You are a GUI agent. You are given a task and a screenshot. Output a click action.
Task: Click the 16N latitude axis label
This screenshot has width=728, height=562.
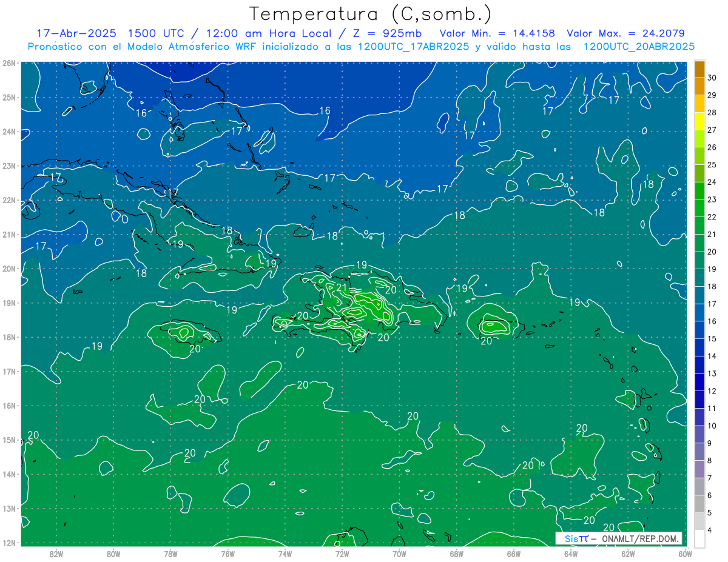(9, 406)
